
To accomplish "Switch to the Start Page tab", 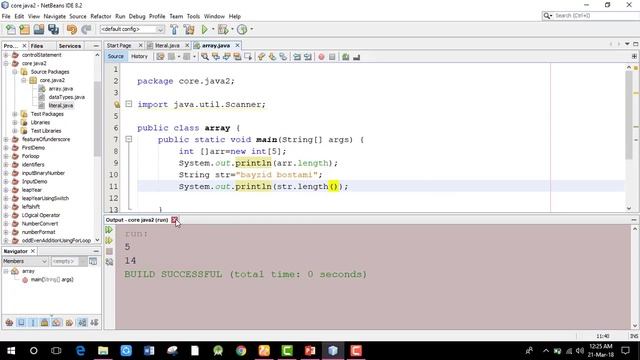I will pyautogui.click(x=119, y=45).
